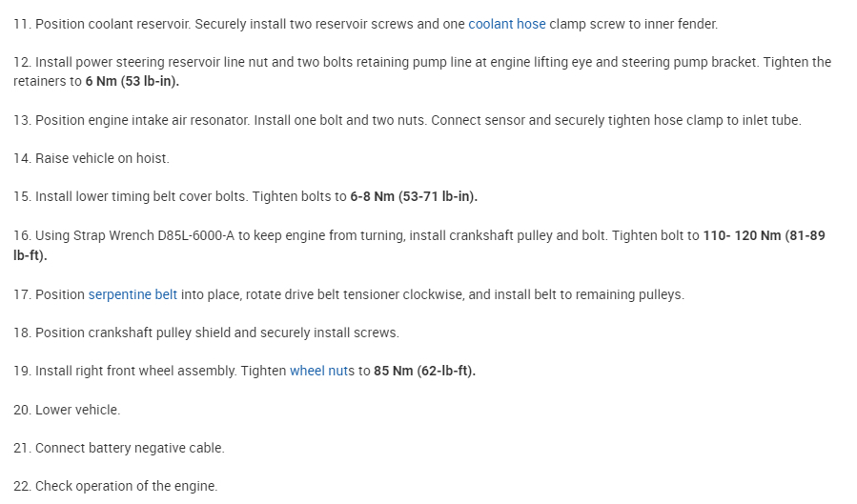The image size is (857, 504).
Task: Click "Install lower timing belt cover bolts" text
Action: (141, 196)
